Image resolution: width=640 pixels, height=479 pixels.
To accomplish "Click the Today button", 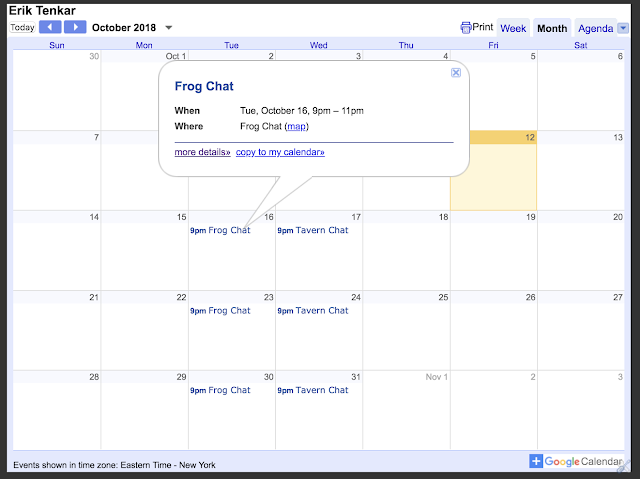I will pyautogui.click(x=22, y=27).
